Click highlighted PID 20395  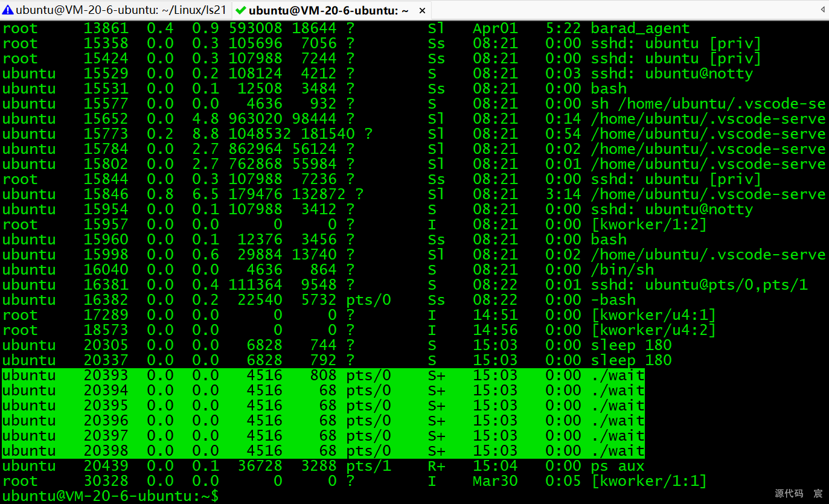click(106, 406)
